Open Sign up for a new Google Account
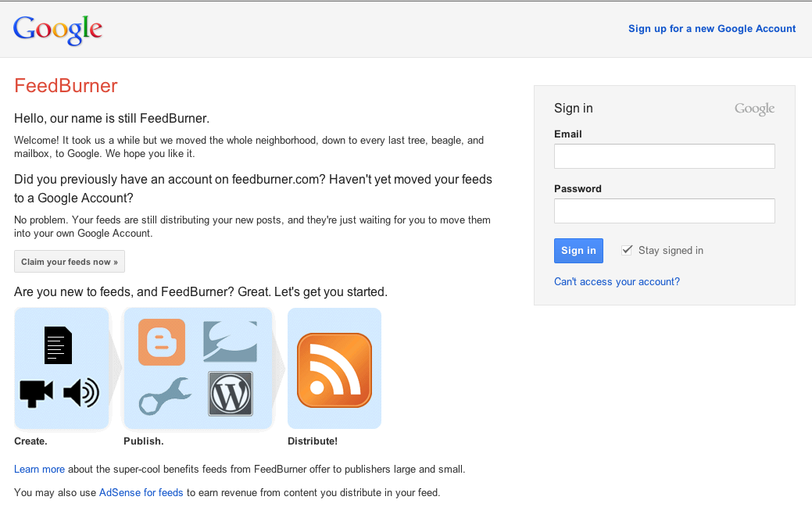The height and width of the screenshot is (518, 812). (x=712, y=29)
